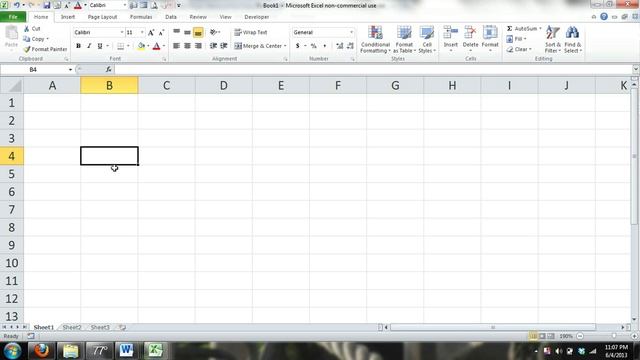Click increase decimal icon
The height and width of the screenshot is (360, 640).
(x=339, y=46)
